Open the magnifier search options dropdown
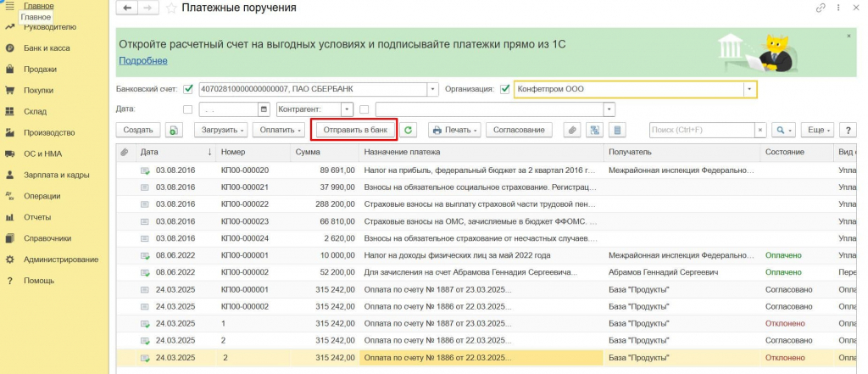The image size is (868, 374). pyautogui.click(x=783, y=131)
